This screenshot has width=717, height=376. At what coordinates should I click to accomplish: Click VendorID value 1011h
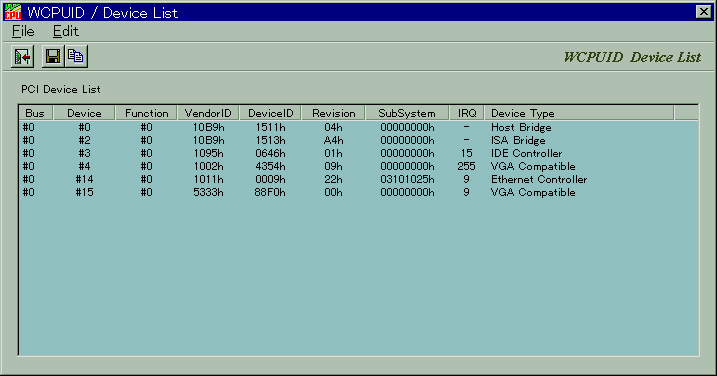208,179
